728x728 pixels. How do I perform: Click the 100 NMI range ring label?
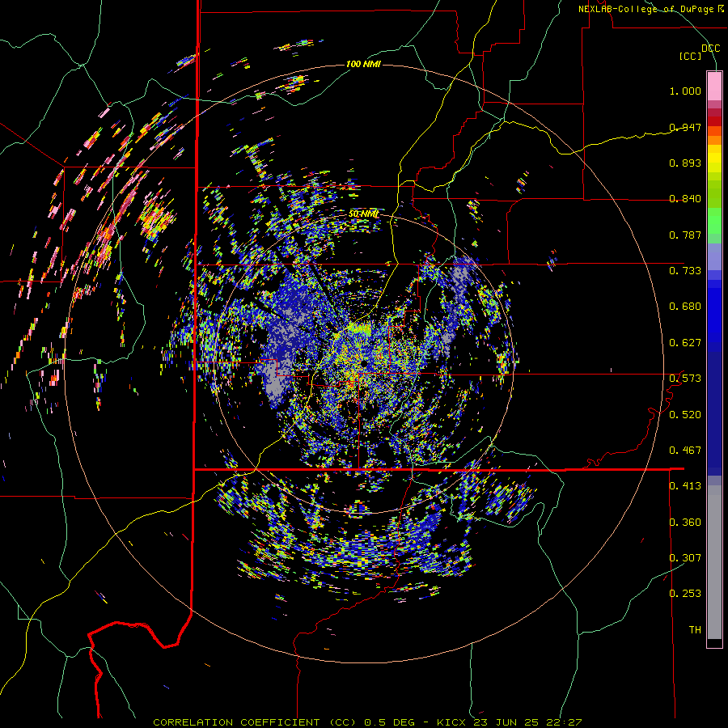click(x=363, y=64)
